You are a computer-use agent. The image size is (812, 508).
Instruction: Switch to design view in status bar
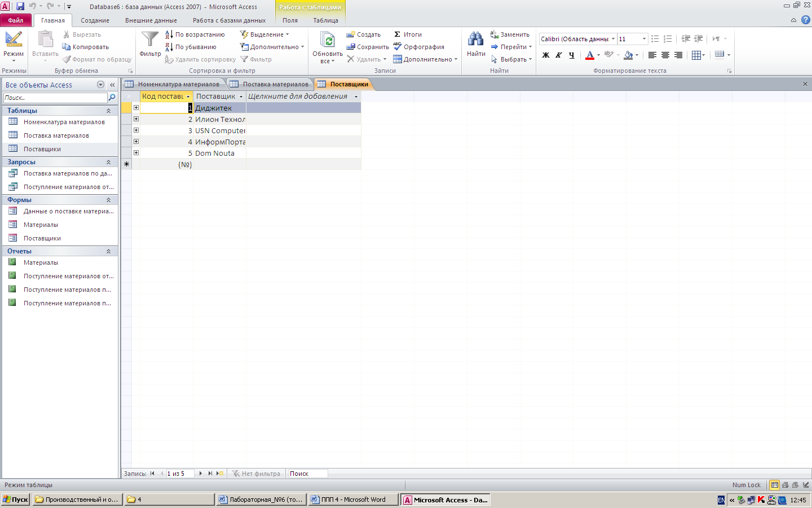point(806,485)
